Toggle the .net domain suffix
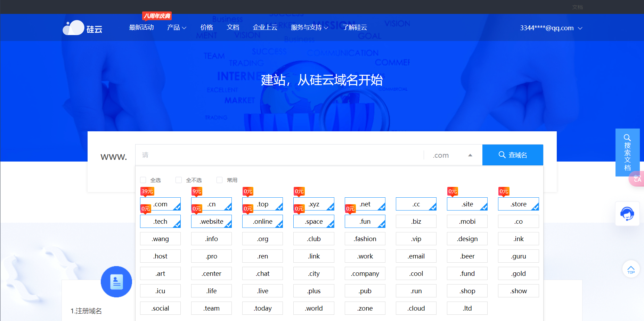Image resolution: width=644 pixels, height=321 pixels. [365, 204]
